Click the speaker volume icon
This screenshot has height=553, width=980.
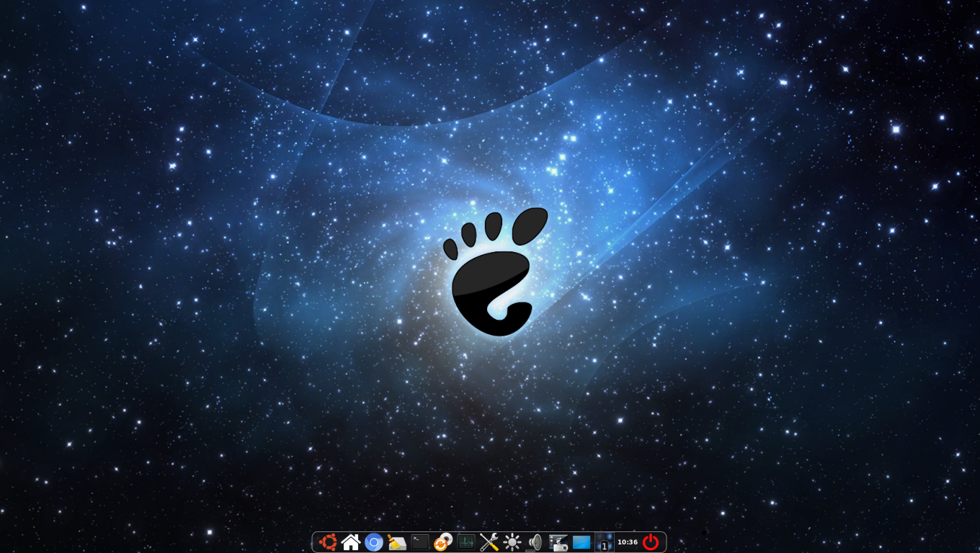click(x=535, y=541)
